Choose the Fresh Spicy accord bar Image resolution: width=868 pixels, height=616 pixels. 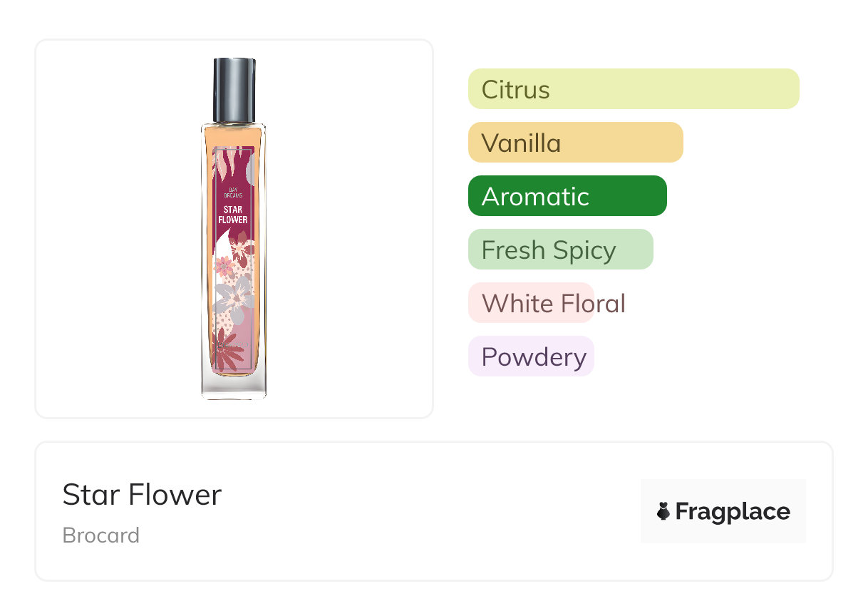coord(560,250)
